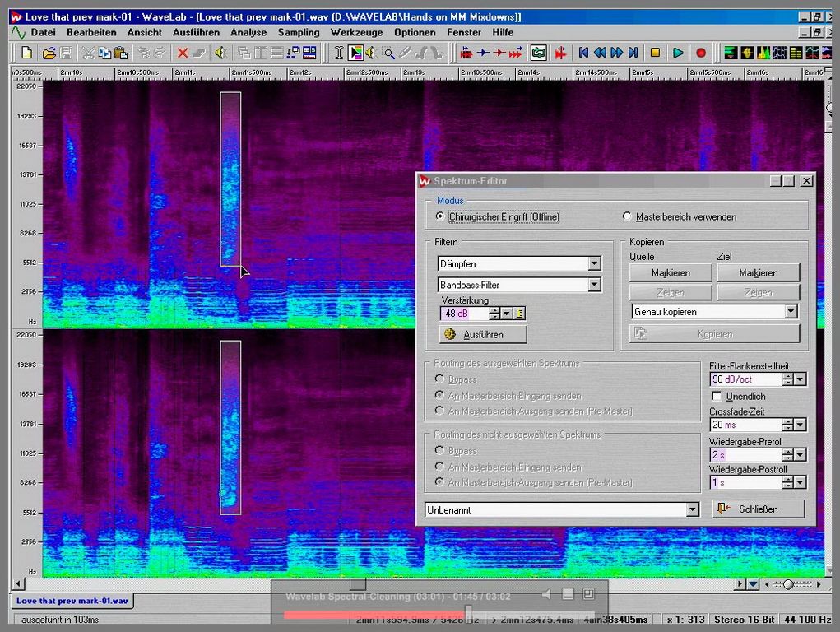Open the Wiedergabe-Preroll dropdown arrow
Screen dimensions: 840x632
800,454
